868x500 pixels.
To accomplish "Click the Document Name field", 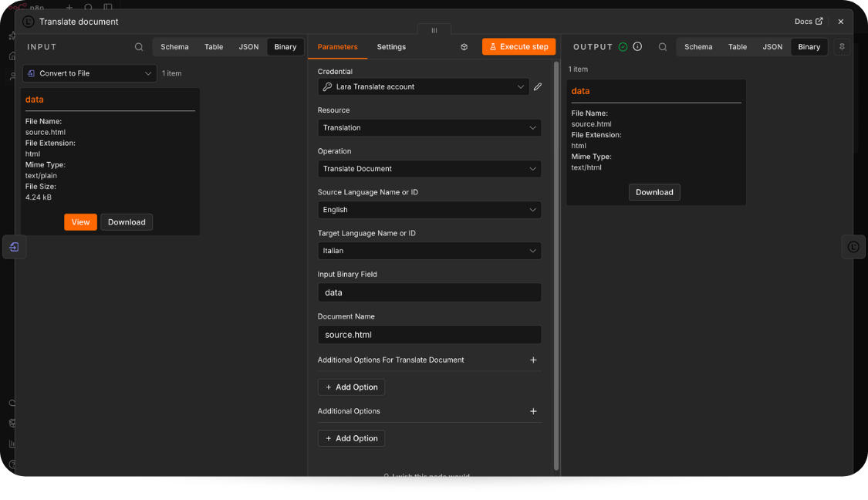I will [x=430, y=334].
